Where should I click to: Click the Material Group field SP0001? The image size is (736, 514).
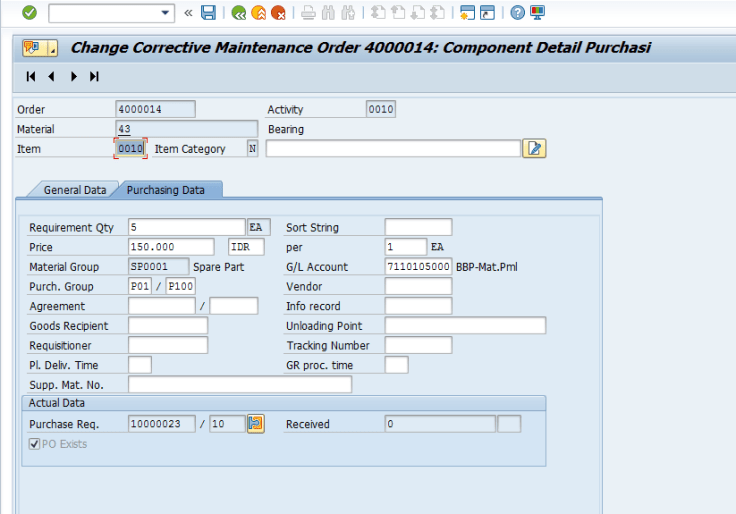(x=159, y=267)
